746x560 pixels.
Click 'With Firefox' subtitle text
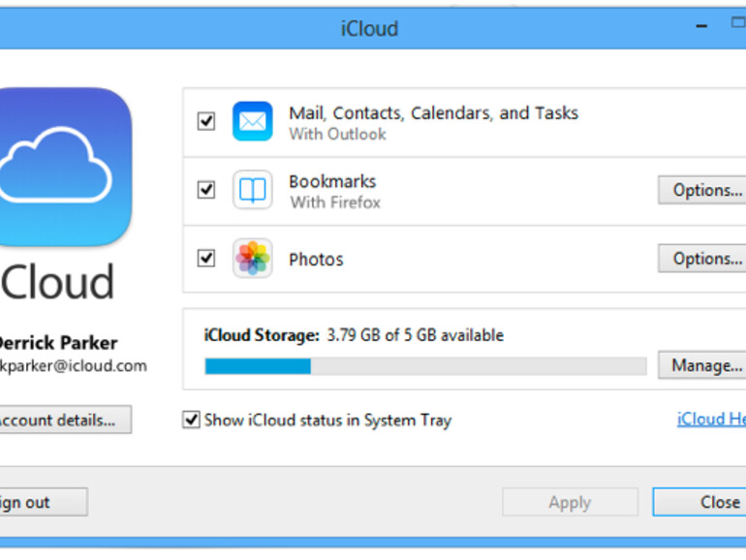pyautogui.click(x=335, y=202)
